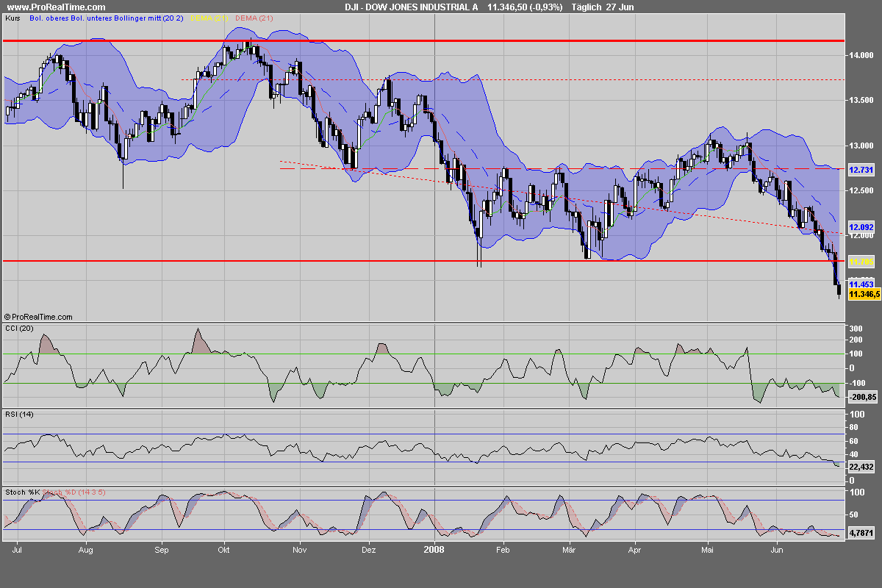
Task: Select the Bol. oberes legend label
Action: click(49, 18)
